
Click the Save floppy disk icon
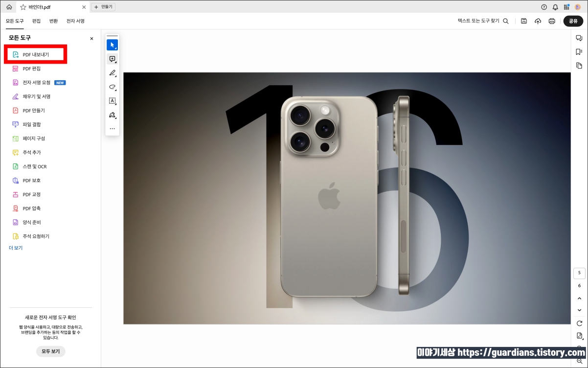524,21
